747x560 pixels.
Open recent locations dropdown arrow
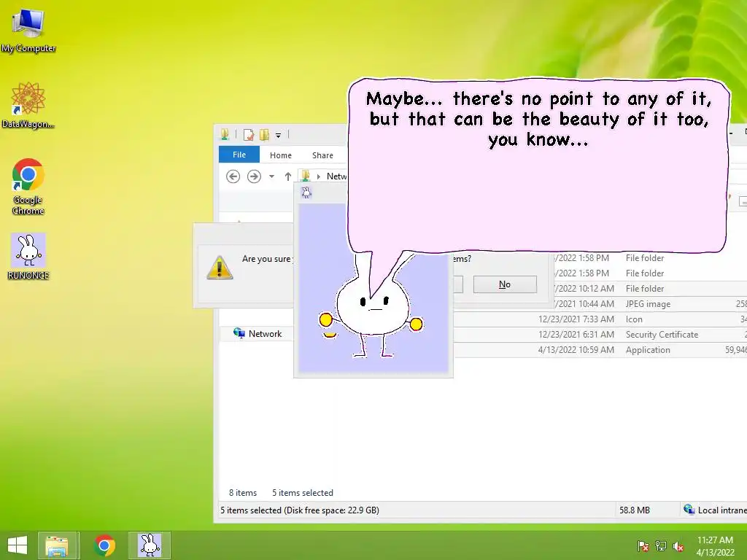tap(271, 176)
